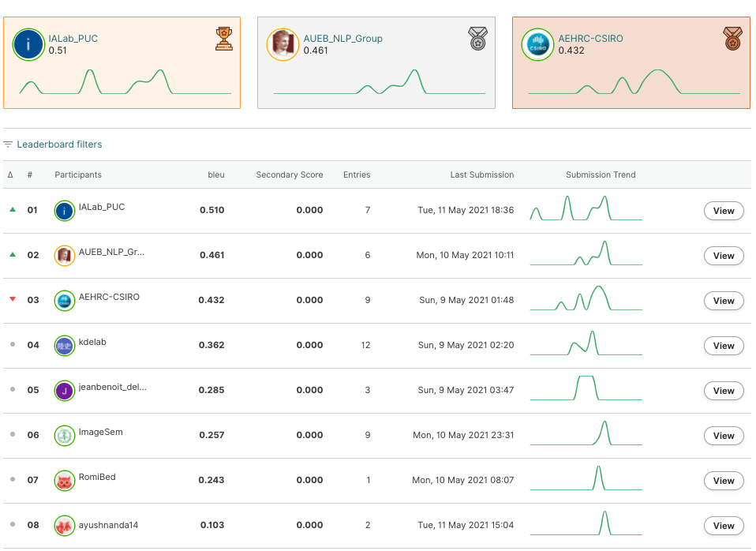
Task: Click the ImageSem avatar in row 06
Action: 65,436
